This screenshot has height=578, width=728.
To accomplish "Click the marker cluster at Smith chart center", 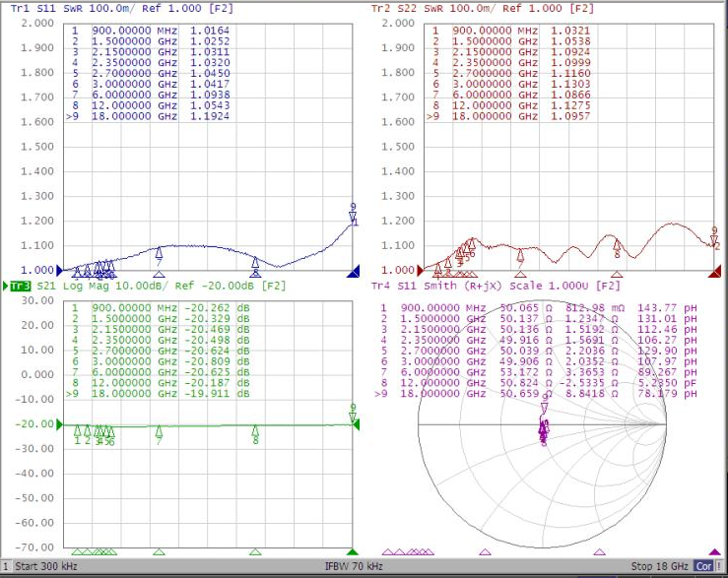I will click(544, 428).
